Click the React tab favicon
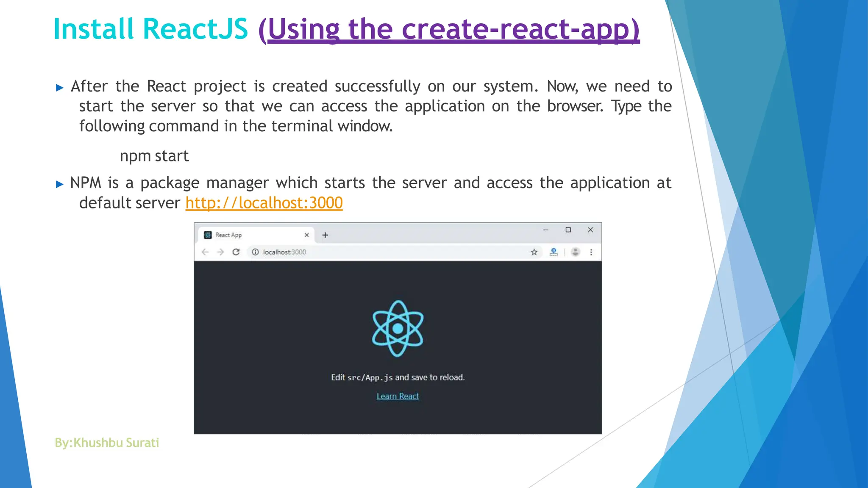 pyautogui.click(x=208, y=235)
